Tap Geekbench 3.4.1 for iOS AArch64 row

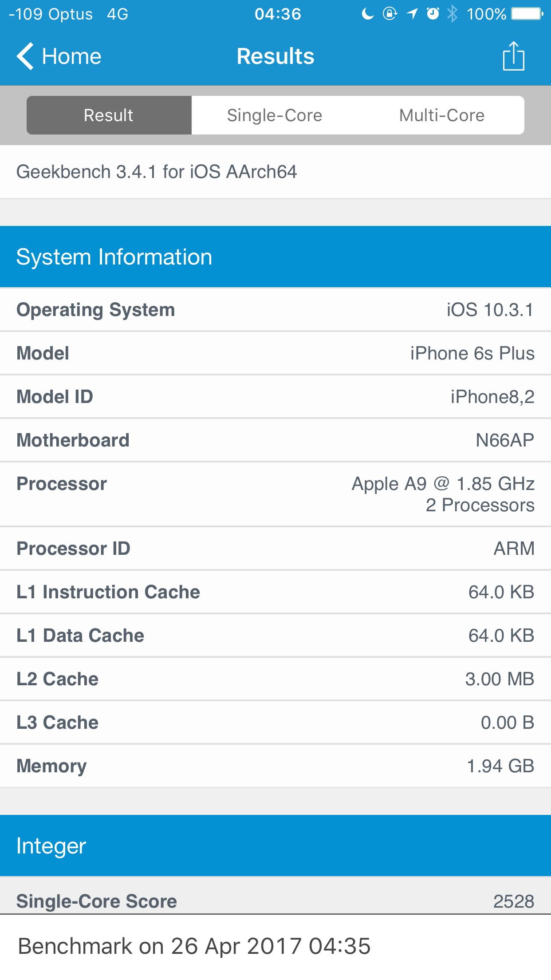click(275, 172)
